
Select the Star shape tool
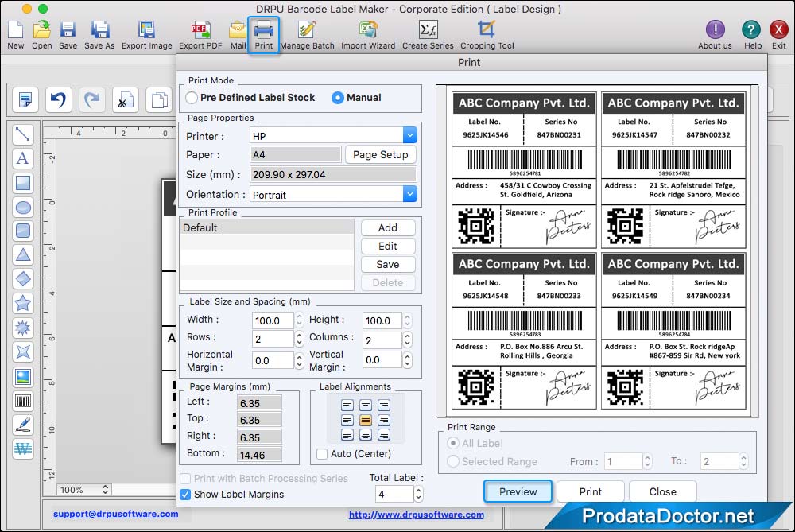click(x=23, y=303)
